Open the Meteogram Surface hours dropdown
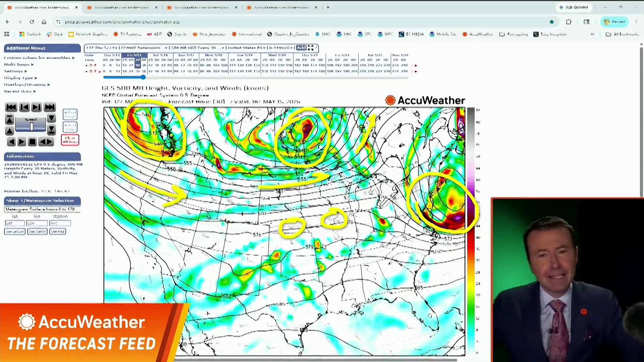The width and height of the screenshot is (644, 362). pos(42,209)
